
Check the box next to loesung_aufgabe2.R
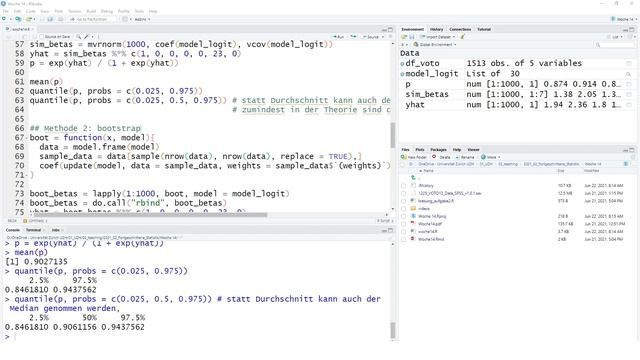[404, 201]
